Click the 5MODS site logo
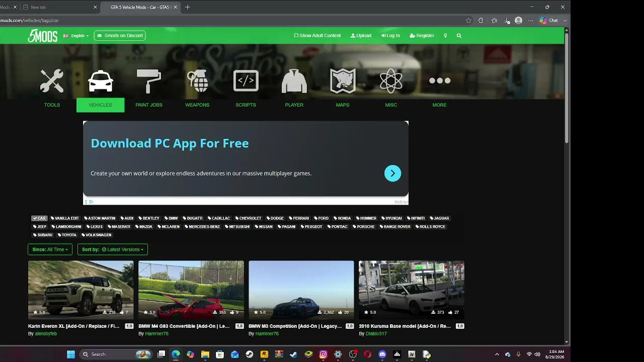644x362 pixels. (42, 36)
